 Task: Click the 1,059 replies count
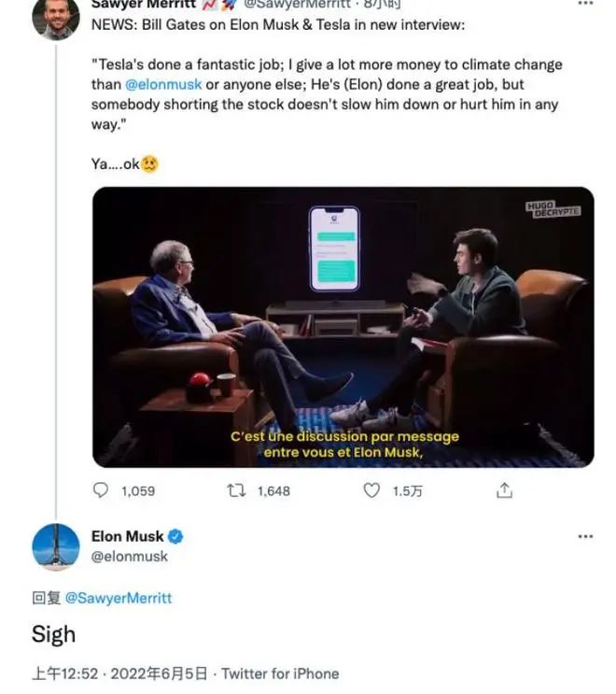(x=138, y=490)
